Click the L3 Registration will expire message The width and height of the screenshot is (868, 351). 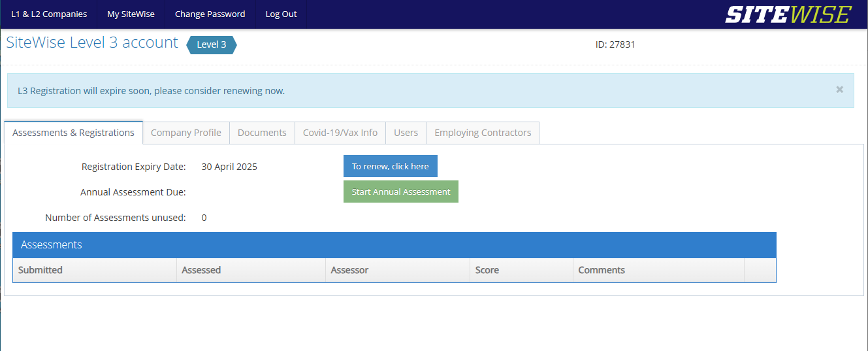pos(151,91)
